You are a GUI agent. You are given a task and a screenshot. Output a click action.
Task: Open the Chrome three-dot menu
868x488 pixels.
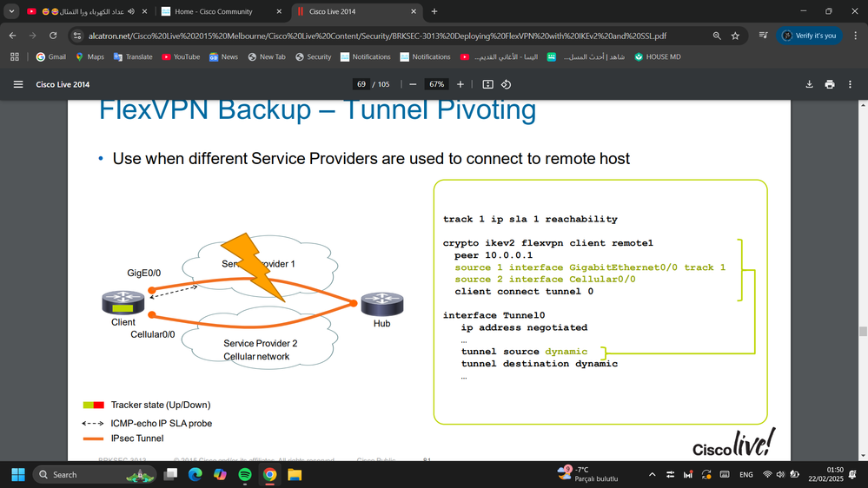855,36
